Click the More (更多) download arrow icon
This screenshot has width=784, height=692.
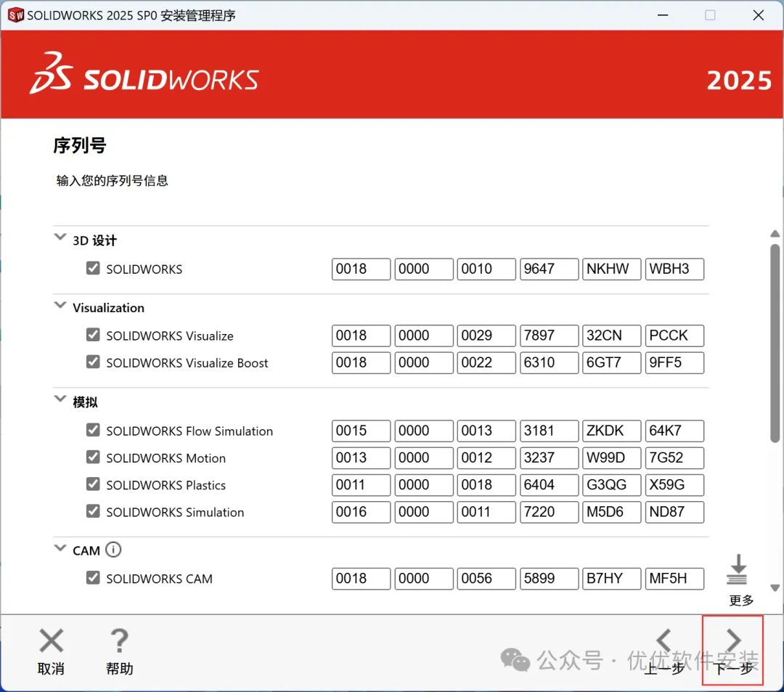coord(738,569)
